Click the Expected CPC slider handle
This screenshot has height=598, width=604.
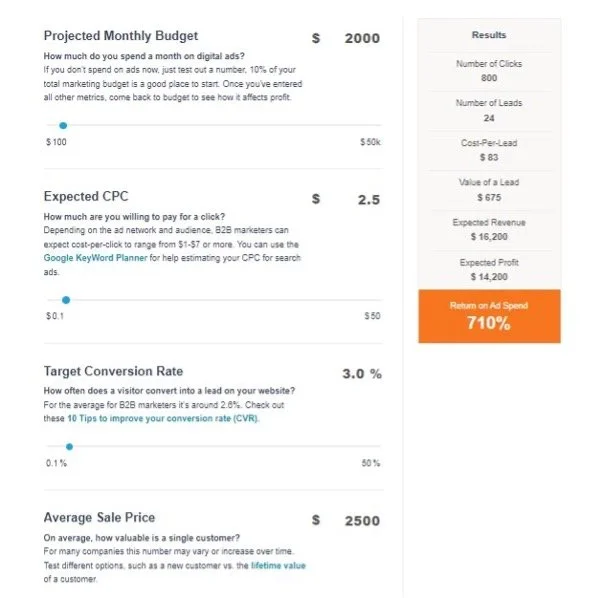(x=66, y=300)
